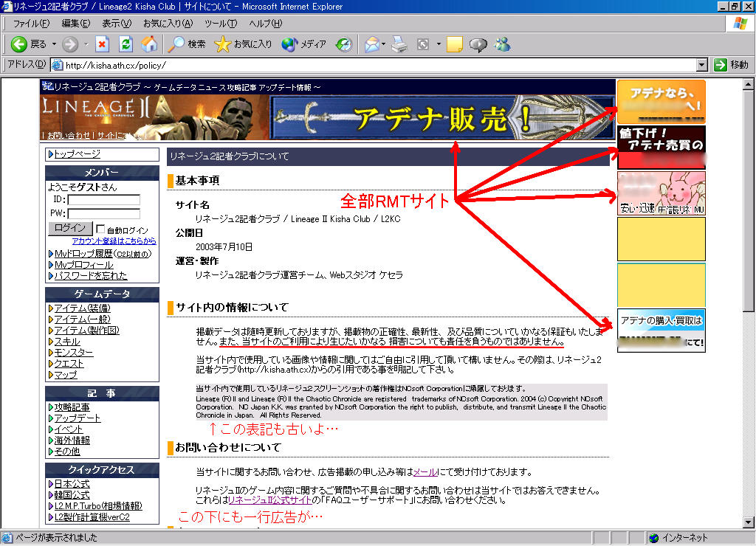
Task: Open the リネージュII公式サイト link
Action: click(270, 500)
